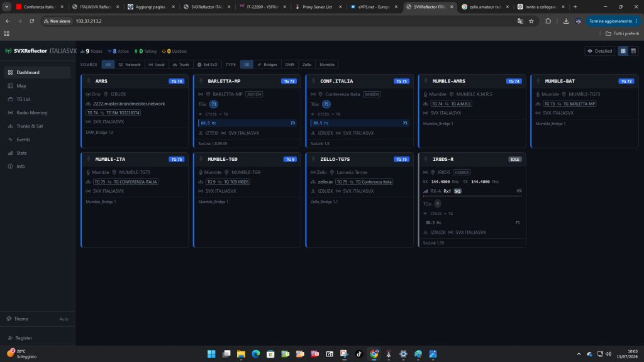Toggle the Detailed view eye button
Viewport: 644px width, 362px height.
point(599,51)
